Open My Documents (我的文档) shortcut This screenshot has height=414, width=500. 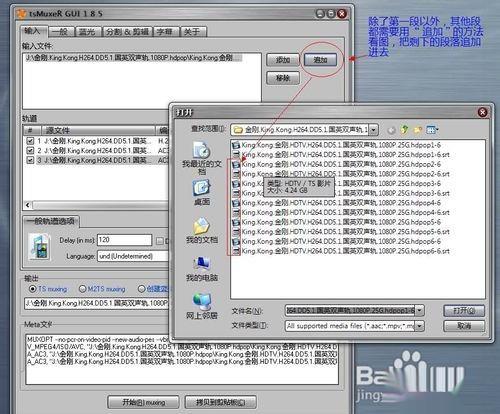coord(202,231)
